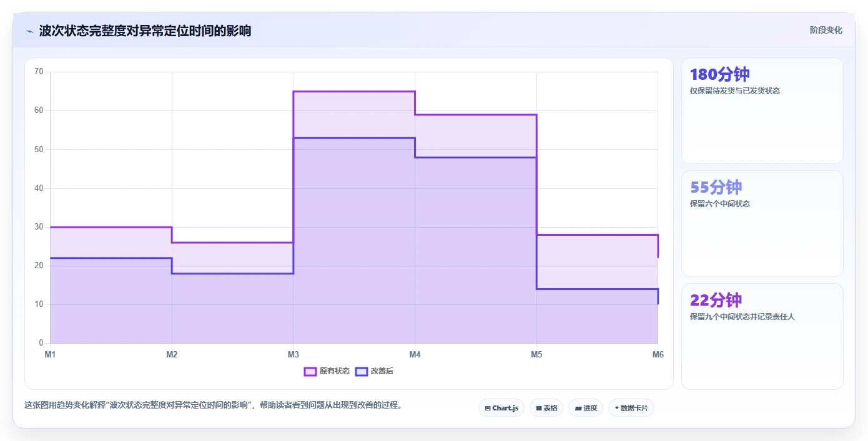The image size is (868, 441).
Task: Click the 180分钟 value
Action: pos(719,75)
